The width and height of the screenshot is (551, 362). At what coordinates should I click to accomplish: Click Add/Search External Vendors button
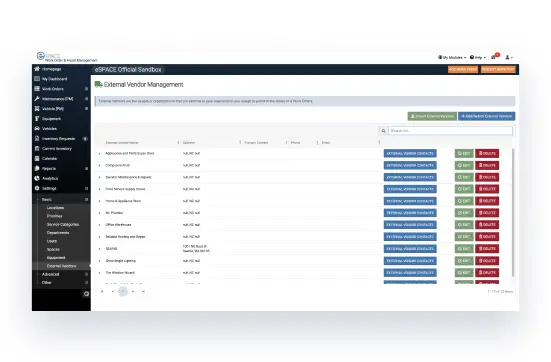tap(486, 116)
